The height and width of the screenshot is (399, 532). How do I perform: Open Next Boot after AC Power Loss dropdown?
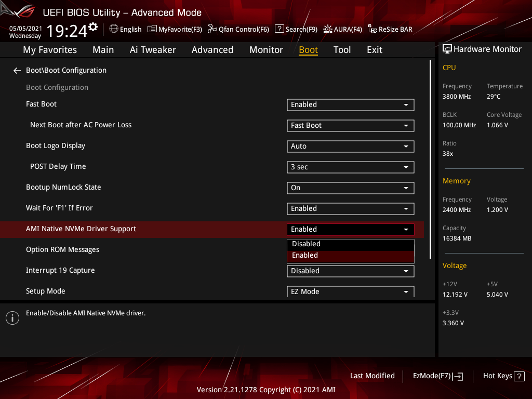351,126
